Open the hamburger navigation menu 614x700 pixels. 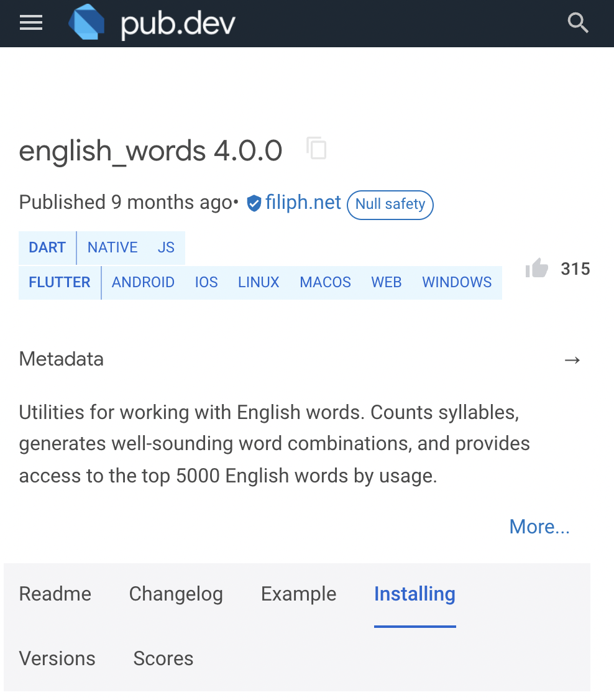[x=31, y=22]
